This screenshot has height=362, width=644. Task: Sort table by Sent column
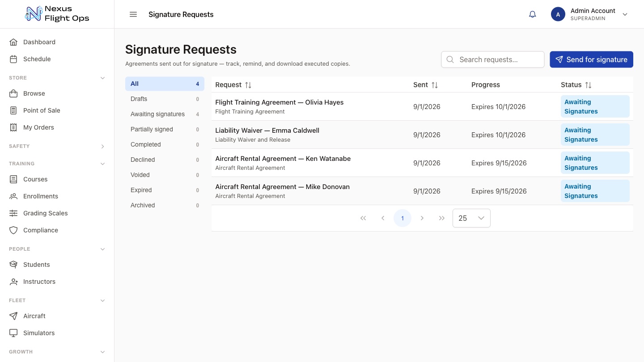tap(434, 85)
